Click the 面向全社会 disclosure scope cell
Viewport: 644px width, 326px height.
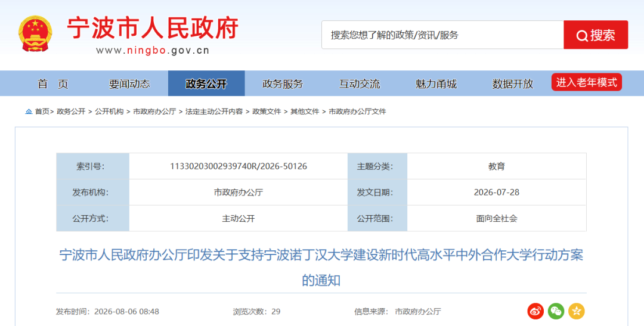497,219
